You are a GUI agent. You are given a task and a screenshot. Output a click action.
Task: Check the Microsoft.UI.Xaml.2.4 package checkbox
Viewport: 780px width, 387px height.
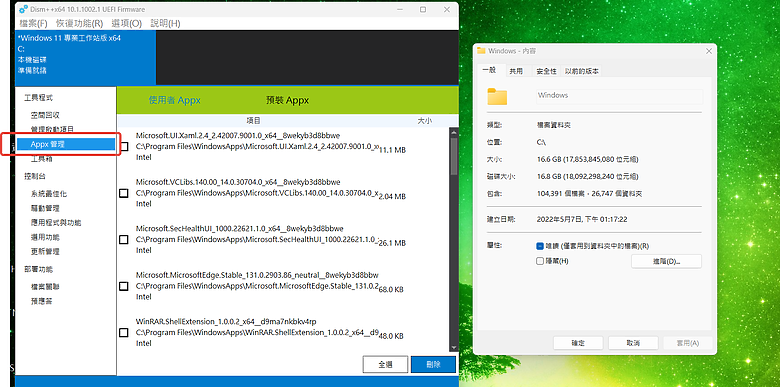coord(124,146)
